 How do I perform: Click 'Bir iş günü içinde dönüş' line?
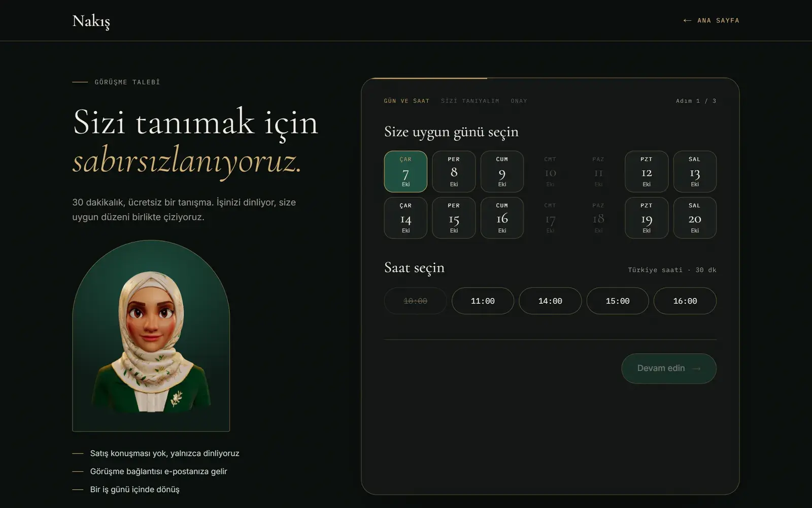click(x=134, y=489)
